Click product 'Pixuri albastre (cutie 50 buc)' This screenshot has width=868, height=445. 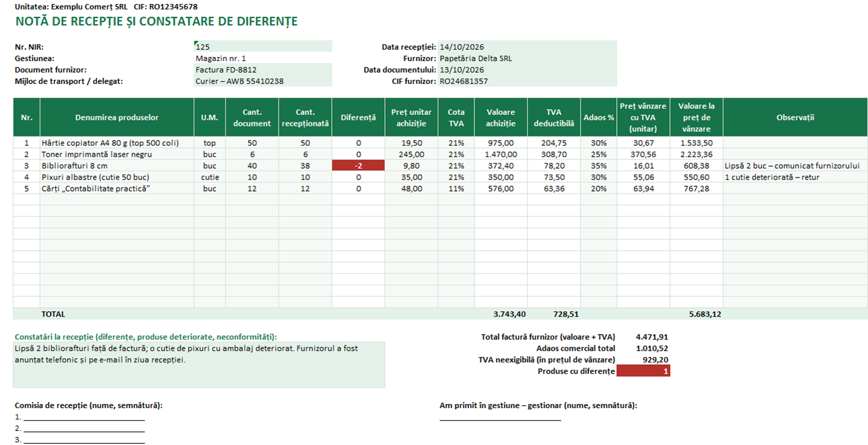coord(117,177)
